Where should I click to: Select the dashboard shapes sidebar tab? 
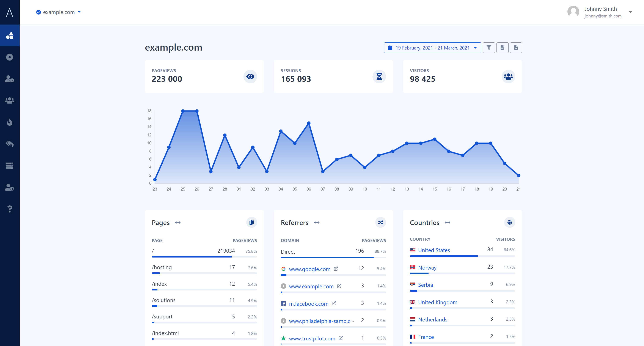(x=9, y=36)
